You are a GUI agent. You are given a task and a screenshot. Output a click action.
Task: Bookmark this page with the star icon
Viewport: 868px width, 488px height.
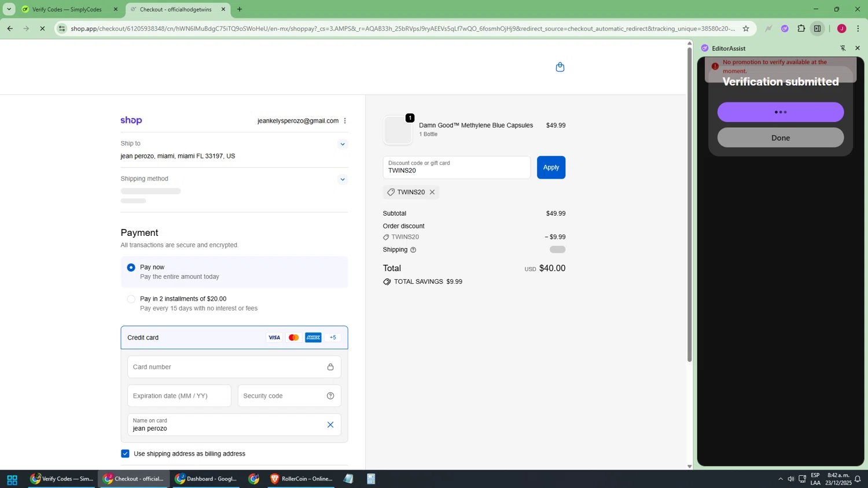pos(745,28)
